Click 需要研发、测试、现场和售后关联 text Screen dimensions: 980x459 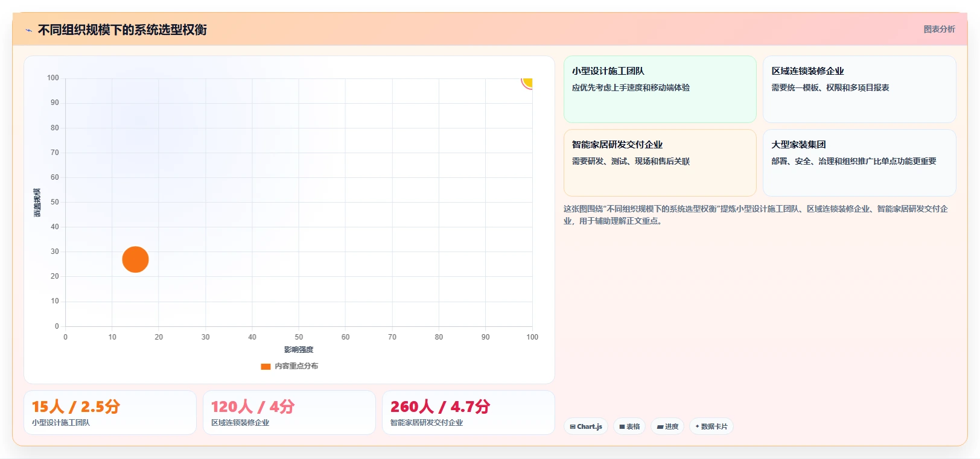[x=631, y=161]
